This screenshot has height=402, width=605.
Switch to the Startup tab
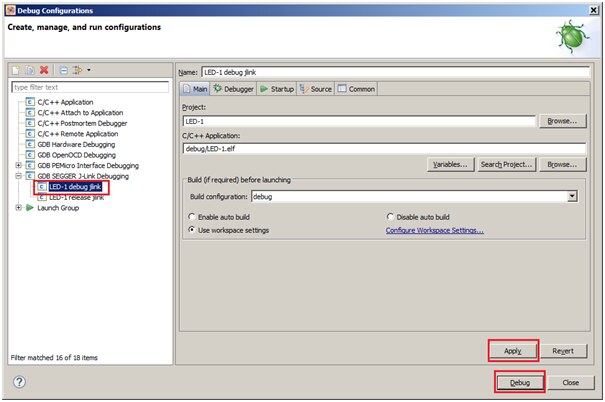277,89
